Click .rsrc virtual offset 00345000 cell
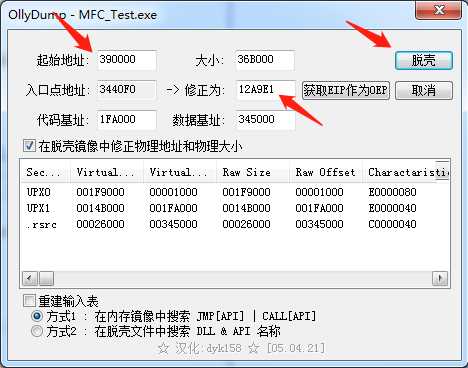The height and width of the screenshot is (368, 468). click(173, 224)
